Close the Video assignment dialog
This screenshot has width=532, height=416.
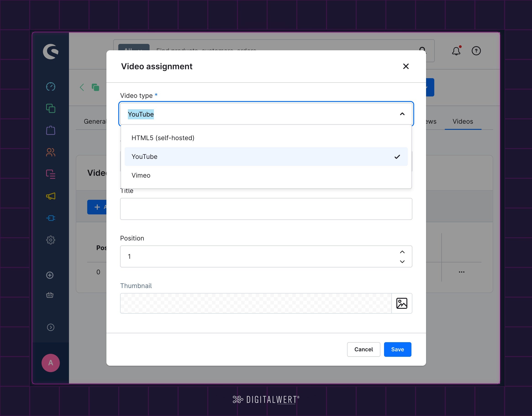coord(406,66)
